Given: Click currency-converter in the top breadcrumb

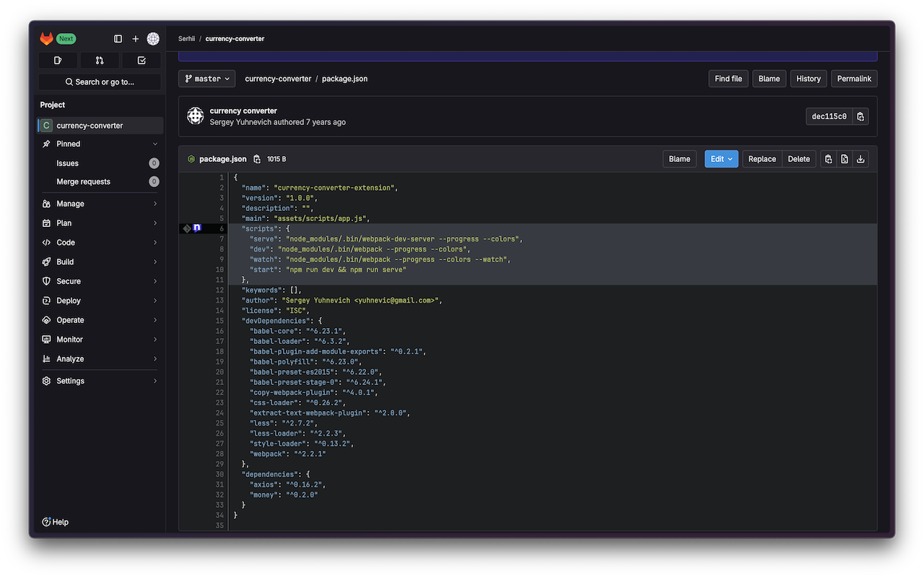Looking at the screenshot, I should pos(235,39).
